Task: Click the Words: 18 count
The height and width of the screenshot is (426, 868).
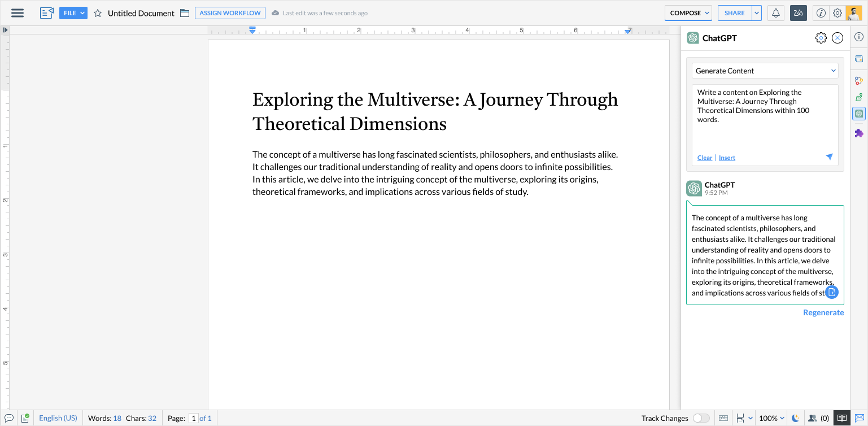Action: point(104,418)
